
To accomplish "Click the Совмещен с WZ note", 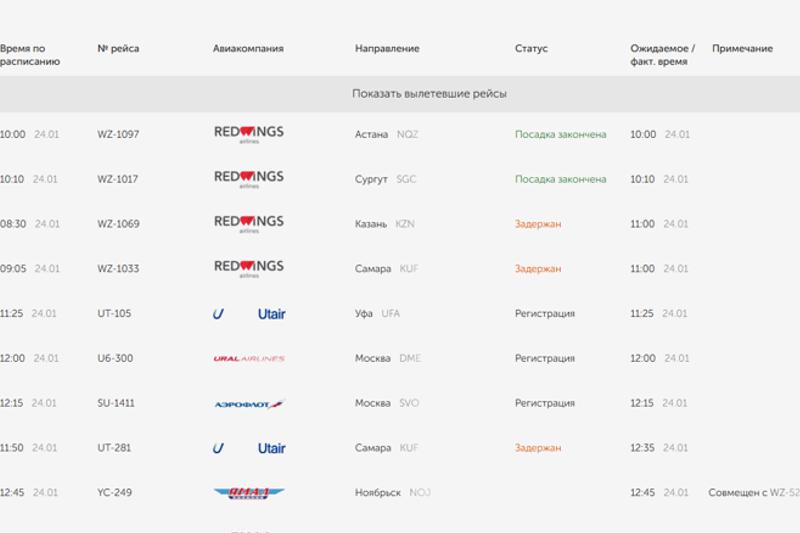I will [753, 493].
